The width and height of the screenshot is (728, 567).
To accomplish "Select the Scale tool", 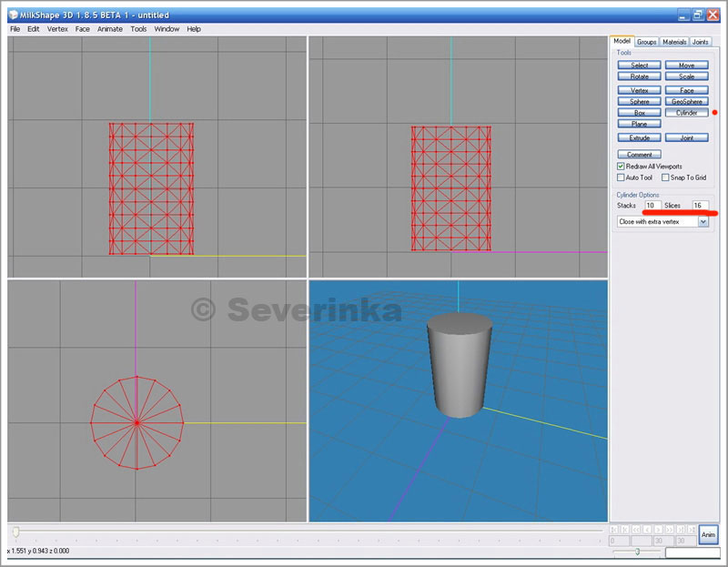I will click(x=686, y=76).
